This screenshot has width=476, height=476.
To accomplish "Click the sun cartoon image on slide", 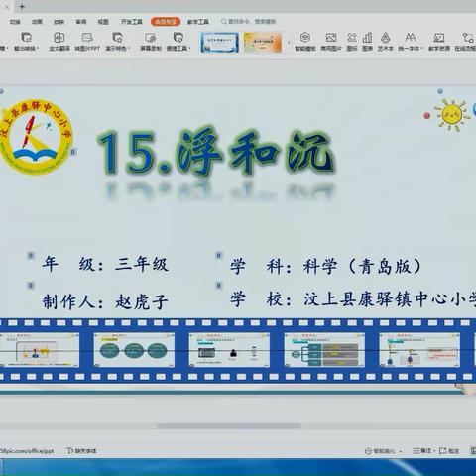I will pyautogui.click(x=452, y=114).
